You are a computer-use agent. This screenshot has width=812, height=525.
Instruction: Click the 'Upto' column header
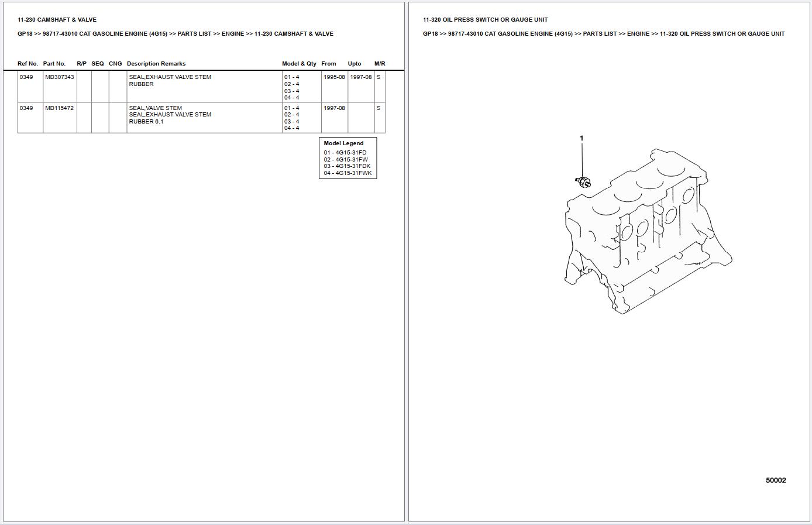(x=355, y=64)
